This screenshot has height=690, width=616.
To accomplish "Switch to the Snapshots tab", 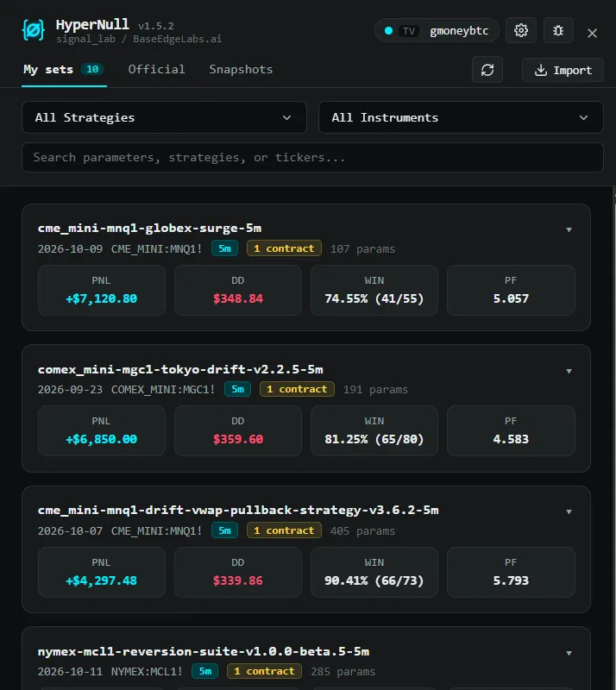I will [x=241, y=70].
